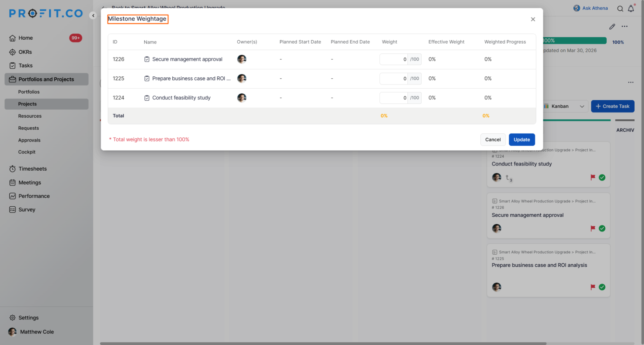Click the Create Task button
The image size is (644, 345).
click(x=613, y=106)
